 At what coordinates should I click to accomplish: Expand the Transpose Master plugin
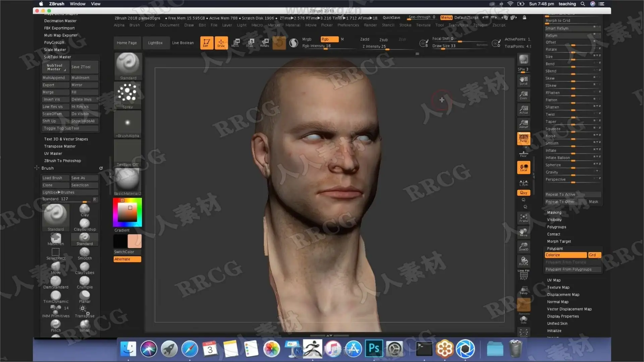coord(60,146)
